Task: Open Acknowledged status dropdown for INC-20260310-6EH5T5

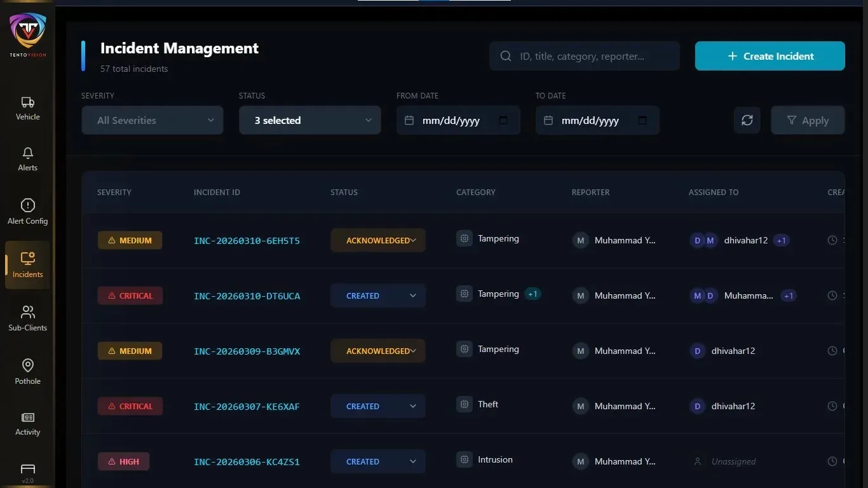Action: [x=378, y=240]
